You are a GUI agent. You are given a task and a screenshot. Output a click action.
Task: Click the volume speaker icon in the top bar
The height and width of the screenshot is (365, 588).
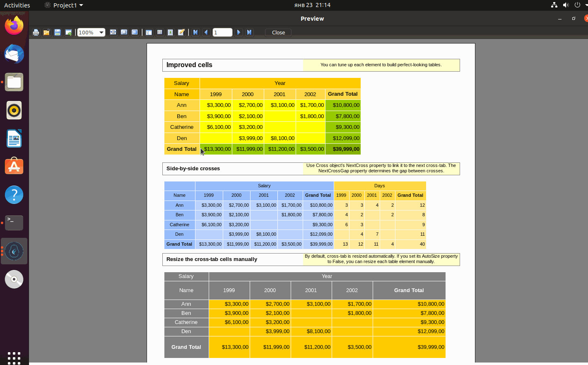[x=566, y=5]
